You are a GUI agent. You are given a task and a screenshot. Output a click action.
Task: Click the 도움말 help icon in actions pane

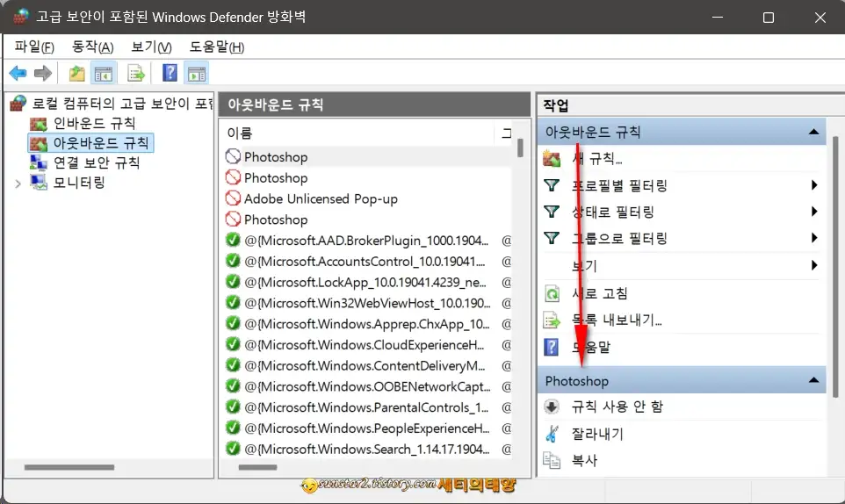[552, 348]
